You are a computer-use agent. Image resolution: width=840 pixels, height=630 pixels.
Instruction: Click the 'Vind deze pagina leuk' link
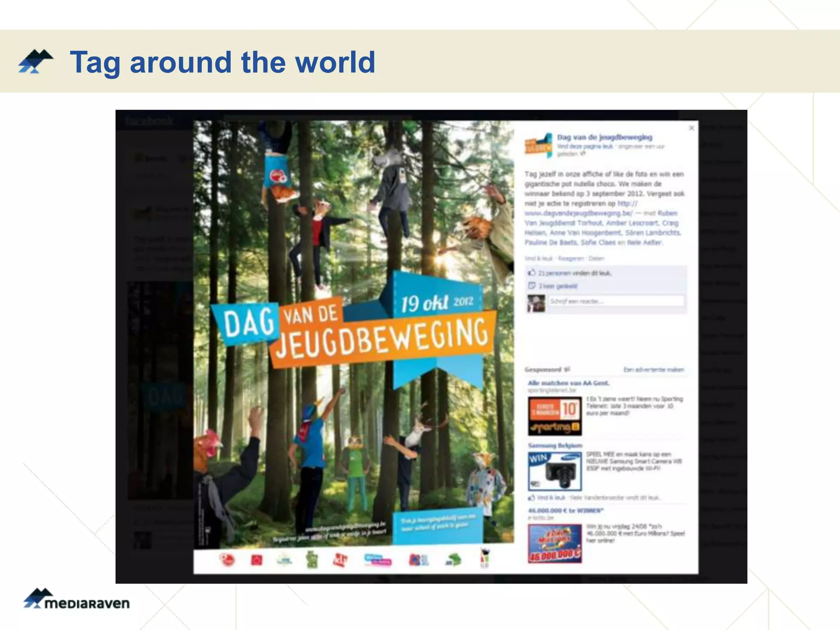pos(585,146)
